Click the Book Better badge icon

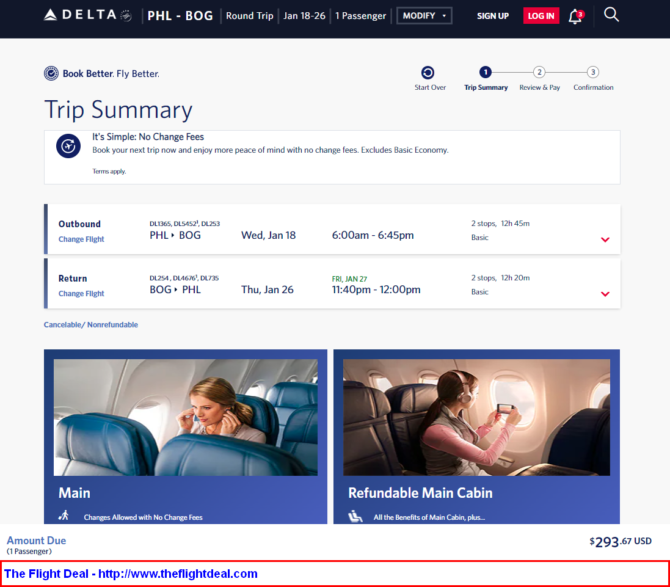point(51,73)
